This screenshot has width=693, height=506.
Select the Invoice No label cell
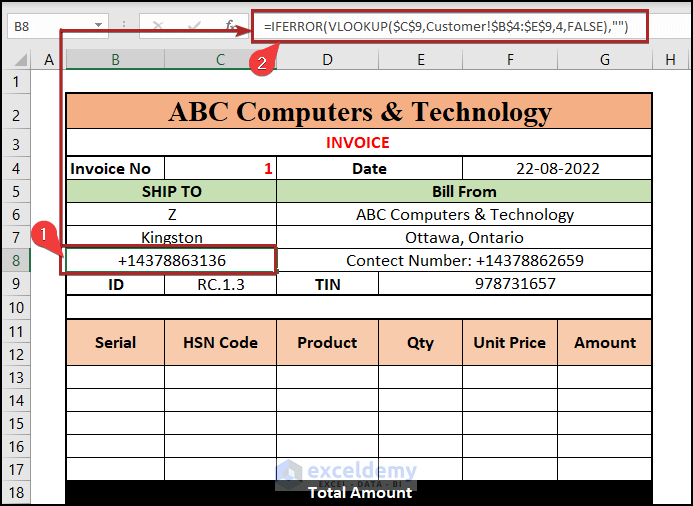click(x=115, y=168)
